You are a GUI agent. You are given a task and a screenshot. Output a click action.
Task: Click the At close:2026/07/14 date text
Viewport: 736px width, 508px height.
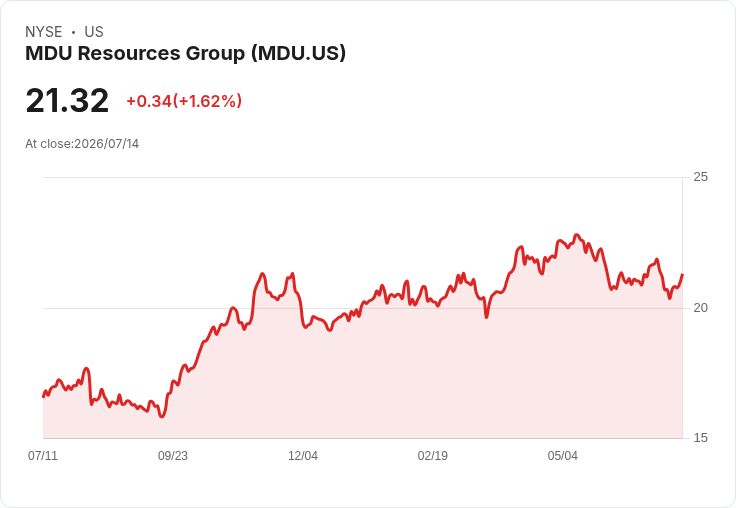[82, 144]
